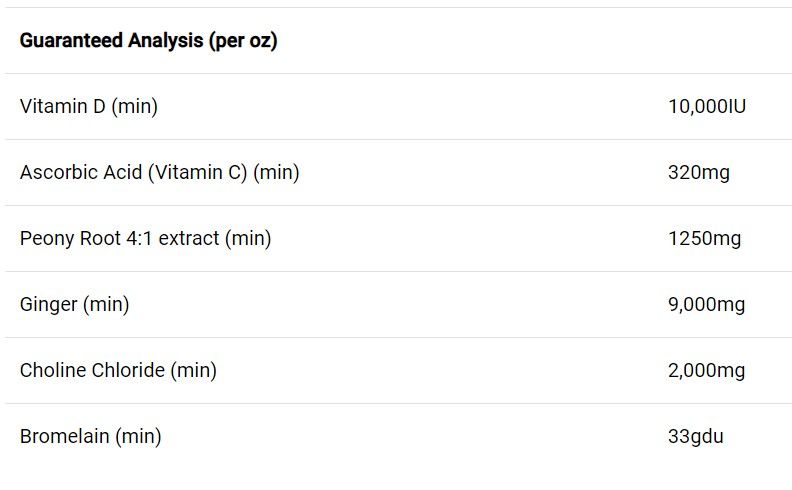Click the Ascorbic Acid (Vitamin C) label
This screenshot has width=792, height=490.
(x=159, y=172)
